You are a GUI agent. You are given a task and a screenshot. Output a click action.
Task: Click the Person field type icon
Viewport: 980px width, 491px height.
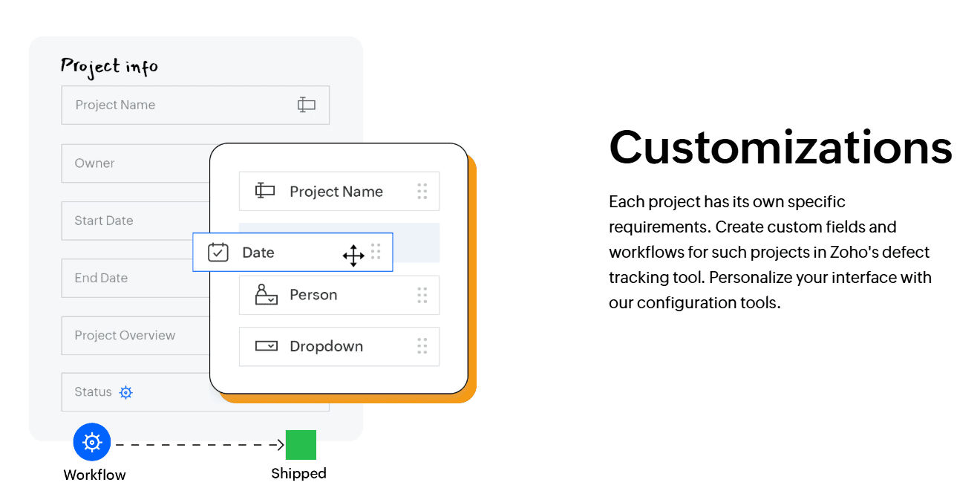pyautogui.click(x=266, y=295)
